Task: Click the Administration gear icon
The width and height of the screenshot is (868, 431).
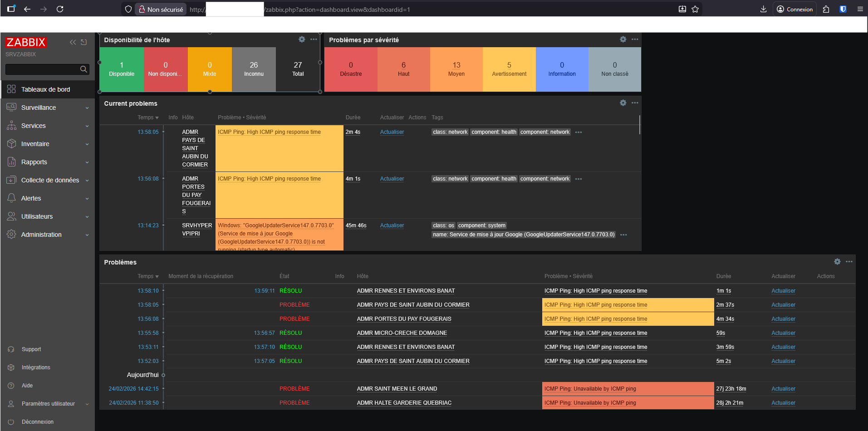Action: pos(11,234)
